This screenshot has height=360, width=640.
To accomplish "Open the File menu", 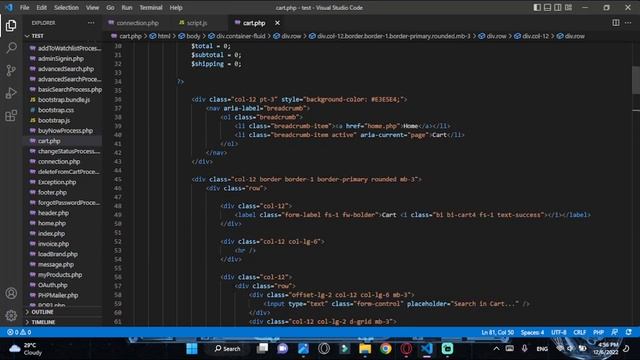I will (x=24, y=7).
